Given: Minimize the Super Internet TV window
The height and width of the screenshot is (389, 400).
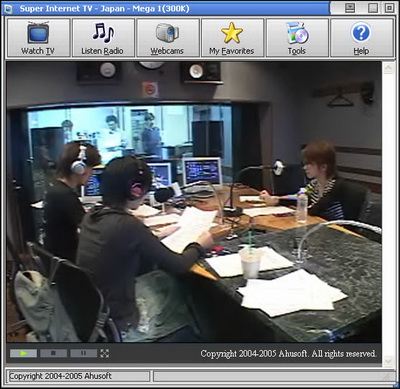Looking at the screenshot, I should pos(350,8).
